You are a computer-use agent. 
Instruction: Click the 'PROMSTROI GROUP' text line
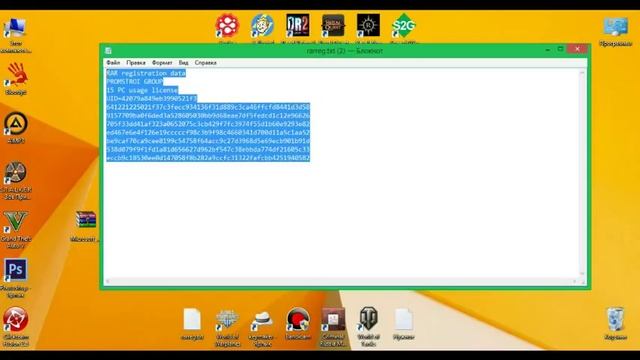[135, 82]
